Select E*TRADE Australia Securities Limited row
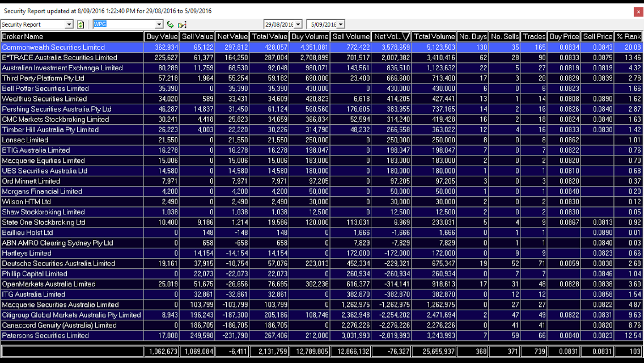 click(x=321, y=57)
